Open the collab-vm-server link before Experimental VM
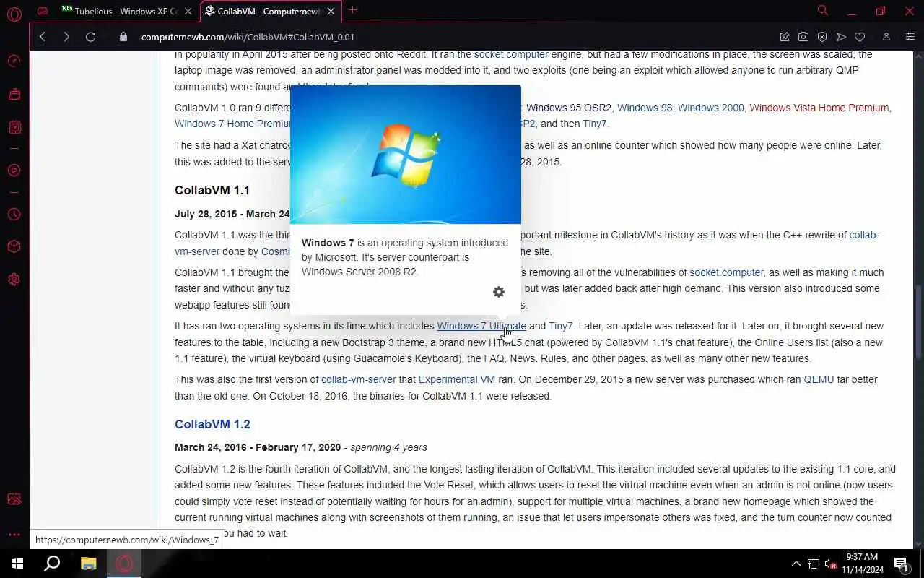The height and width of the screenshot is (578, 924). [x=359, y=379]
